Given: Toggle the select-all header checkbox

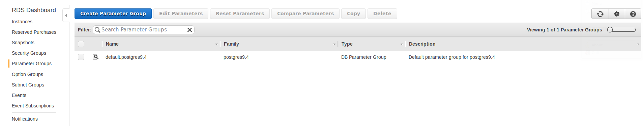Looking at the screenshot, I should pyautogui.click(x=81, y=44).
